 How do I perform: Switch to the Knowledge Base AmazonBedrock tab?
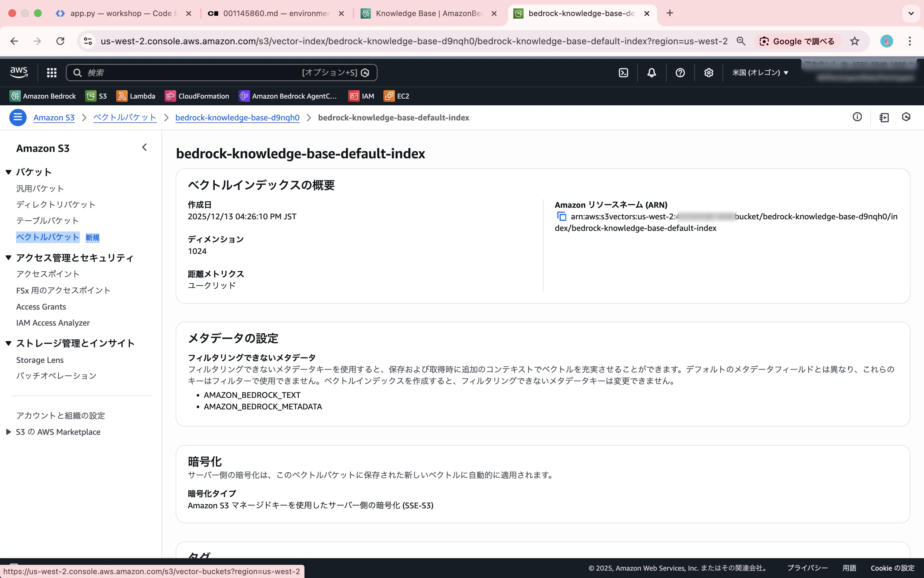(x=428, y=13)
